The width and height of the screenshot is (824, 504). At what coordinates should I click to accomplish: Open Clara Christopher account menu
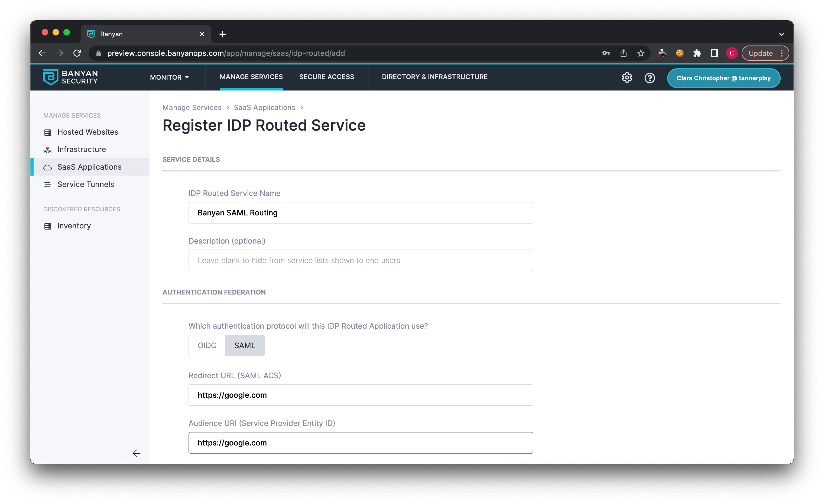(x=723, y=78)
